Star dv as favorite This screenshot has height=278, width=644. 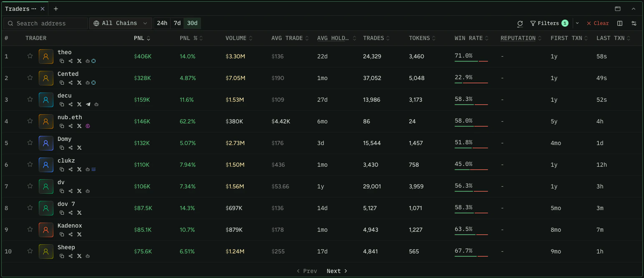coord(30,186)
